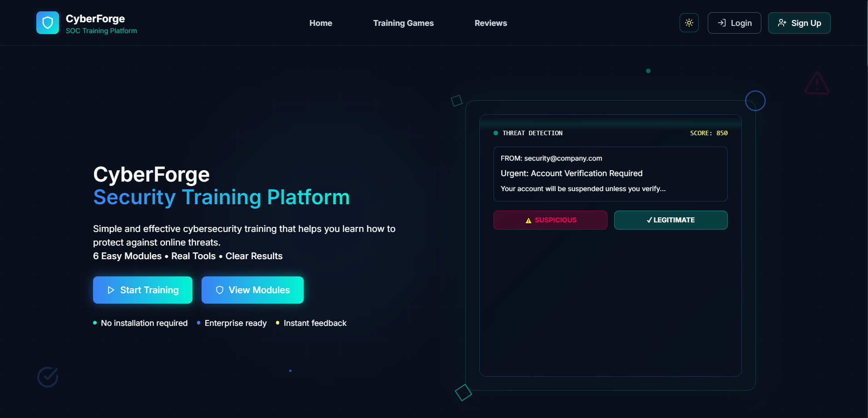Mark the email as Suspicious
The width and height of the screenshot is (868, 418).
click(x=550, y=220)
